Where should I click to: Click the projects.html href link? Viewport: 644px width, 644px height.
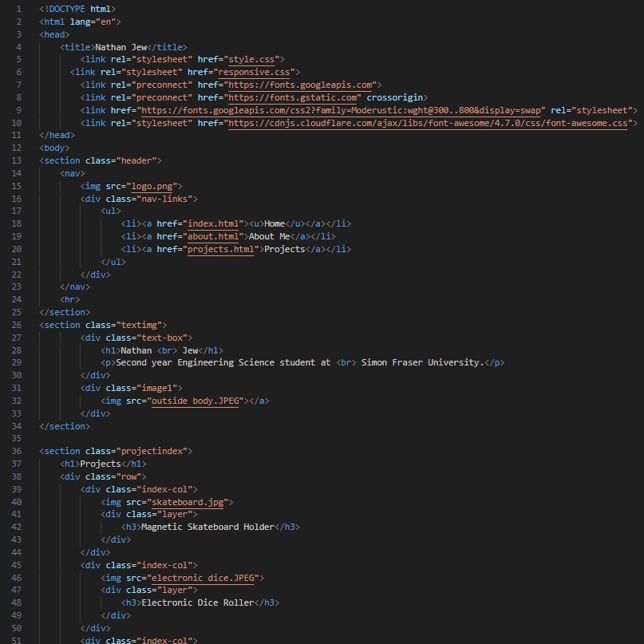[220, 249]
